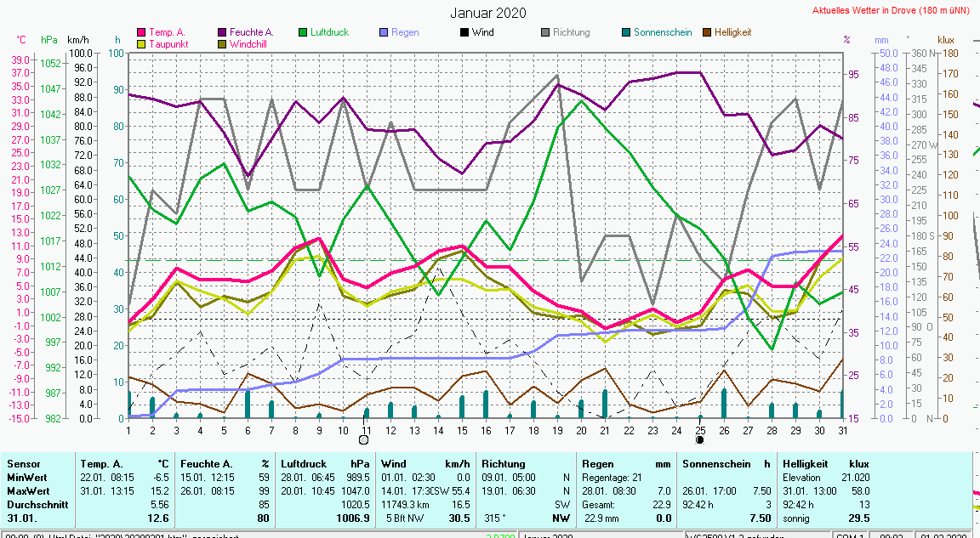Click the Regen mm header in statistics table

point(625,464)
